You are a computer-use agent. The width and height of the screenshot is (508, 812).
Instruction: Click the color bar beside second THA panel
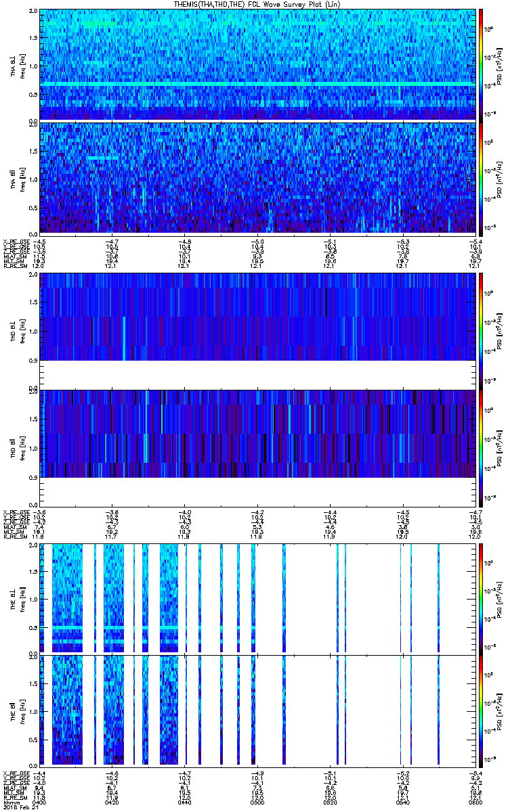click(481, 177)
